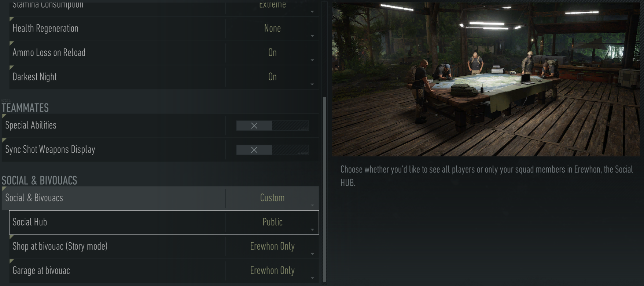Screen dimensions: 644x286
Task: Enable Sync Shot Weapons Display toggle's right side
Action: (290, 150)
